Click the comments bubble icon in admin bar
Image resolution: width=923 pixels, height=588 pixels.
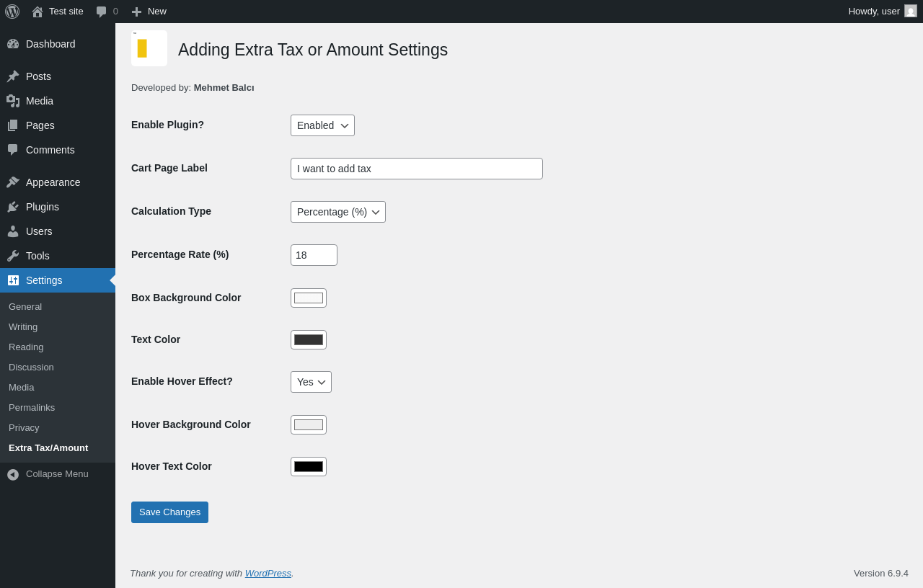click(102, 12)
